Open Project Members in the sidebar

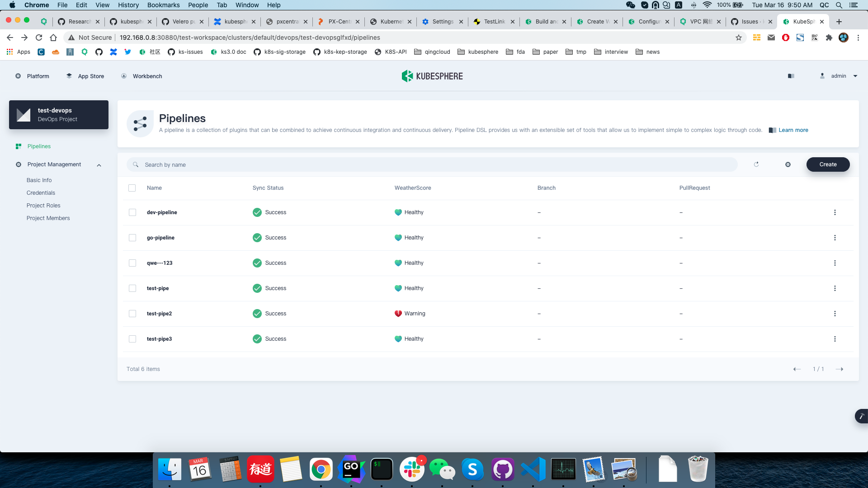[x=48, y=218]
